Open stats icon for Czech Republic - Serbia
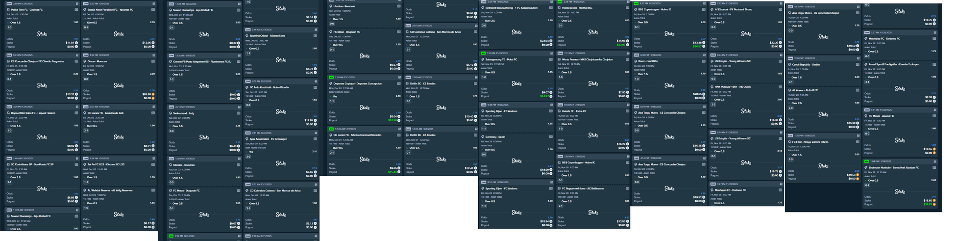Image resolution: width=980 pixels, height=241 pixels. [x=857, y=65]
